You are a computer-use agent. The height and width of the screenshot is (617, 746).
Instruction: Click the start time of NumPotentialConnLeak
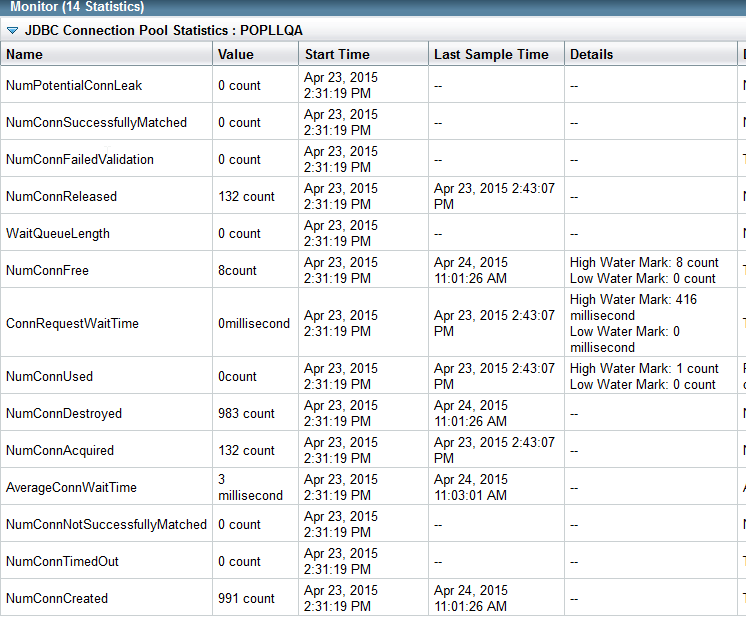[x=341, y=86]
